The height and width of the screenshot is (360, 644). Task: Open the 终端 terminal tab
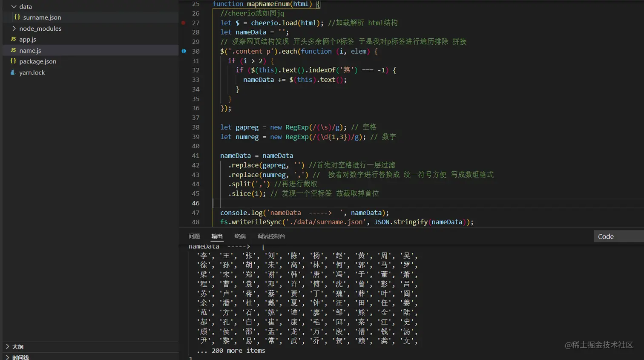tap(240, 236)
